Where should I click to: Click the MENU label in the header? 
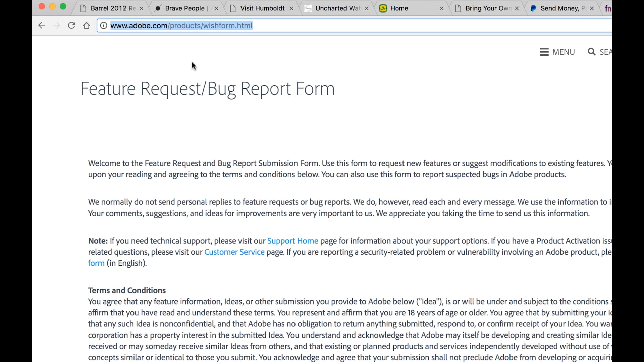tap(563, 52)
